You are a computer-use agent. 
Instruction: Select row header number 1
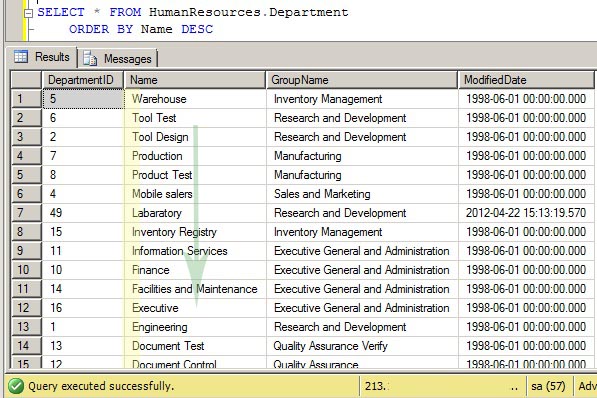26,99
